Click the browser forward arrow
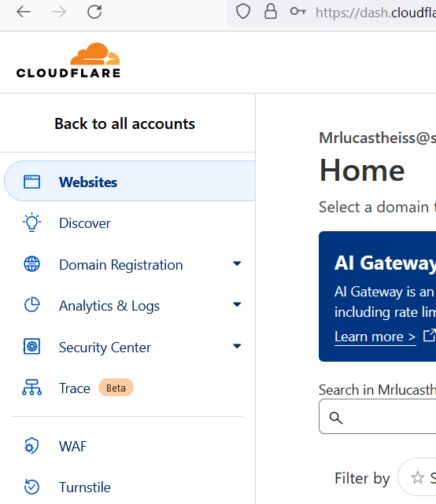Screen dimensions: 436x504 point(59,13)
